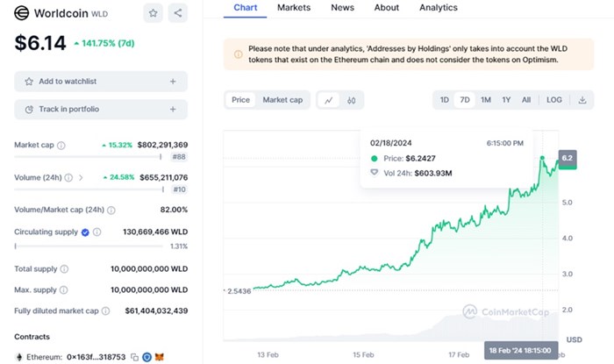Image resolution: width=614 pixels, height=364 pixels.
Task: Download chart data with the download icon
Action: pyautogui.click(x=582, y=100)
